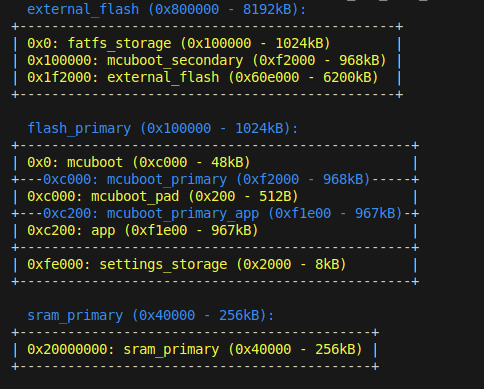Viewport: 484px width, 389px height.
Task: Click the 1024kB text in flash_primary header
Action: (x=259, y=128)
